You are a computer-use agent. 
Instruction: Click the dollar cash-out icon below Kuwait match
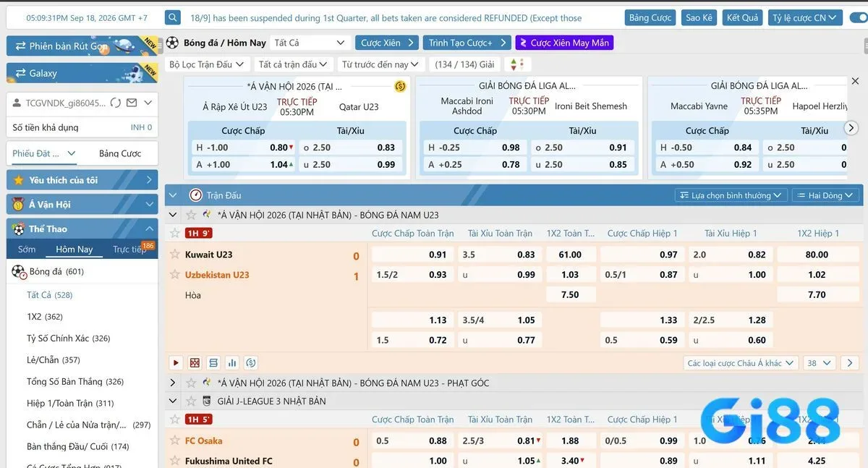click(x=251, y=363)
